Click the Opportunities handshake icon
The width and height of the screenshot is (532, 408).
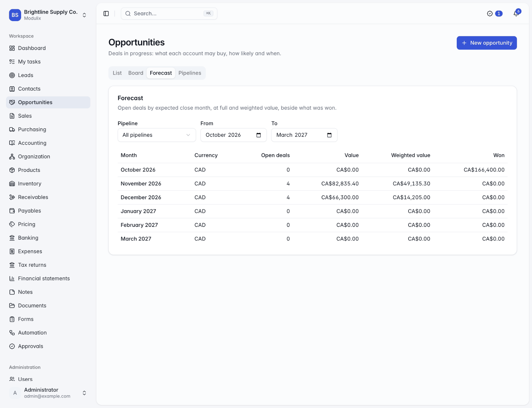[x=12, y=102]
